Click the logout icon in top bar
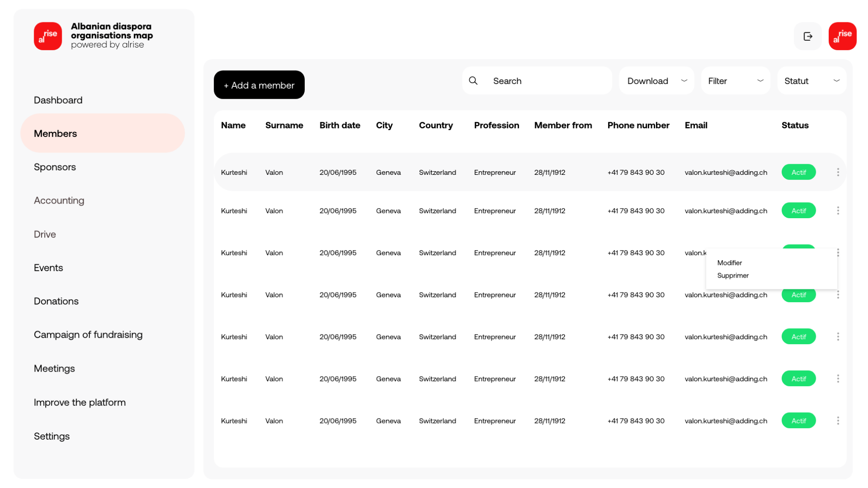The width and height of the screenshot is (868, 488). pos(807,36)
